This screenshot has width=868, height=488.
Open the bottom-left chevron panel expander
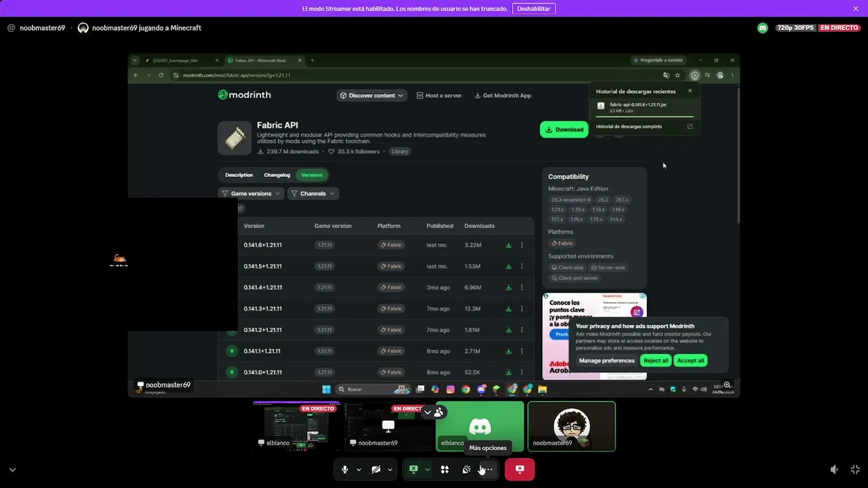point(12,469)
